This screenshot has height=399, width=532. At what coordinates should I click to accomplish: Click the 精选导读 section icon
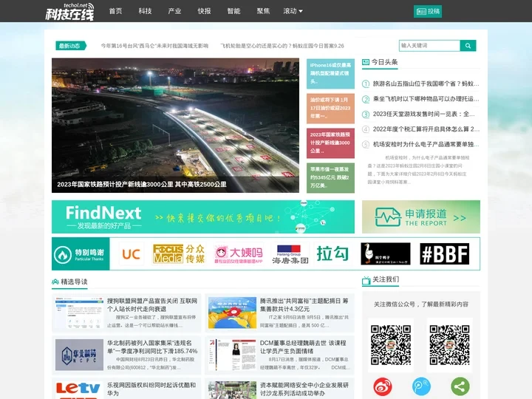55,282
